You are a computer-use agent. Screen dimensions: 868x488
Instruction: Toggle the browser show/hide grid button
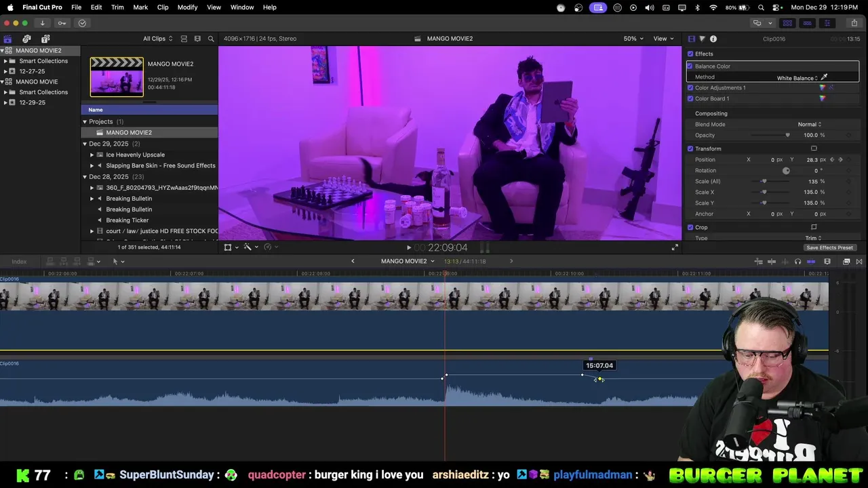pos(787,23)
